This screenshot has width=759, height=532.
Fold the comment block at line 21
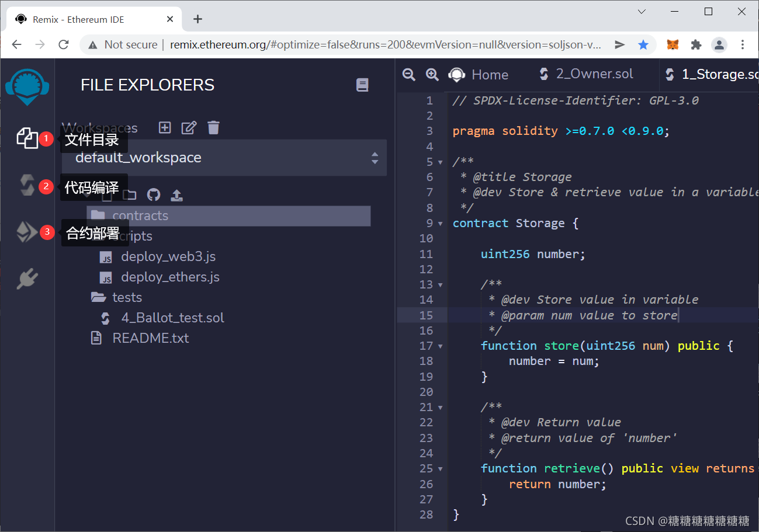[440, 407]
